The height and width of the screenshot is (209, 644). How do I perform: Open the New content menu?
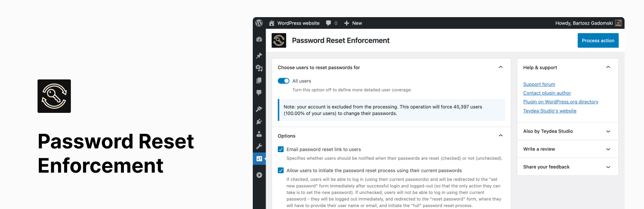[353, 23]
